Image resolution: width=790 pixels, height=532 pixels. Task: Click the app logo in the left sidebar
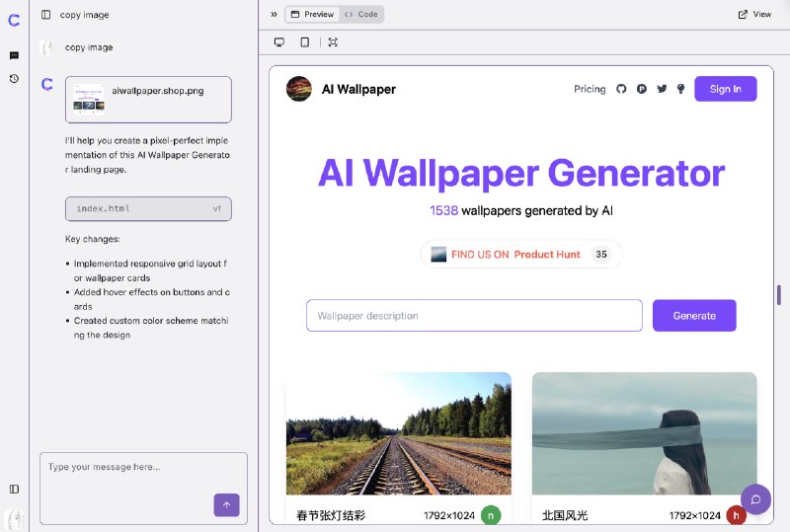coord(14,20)
